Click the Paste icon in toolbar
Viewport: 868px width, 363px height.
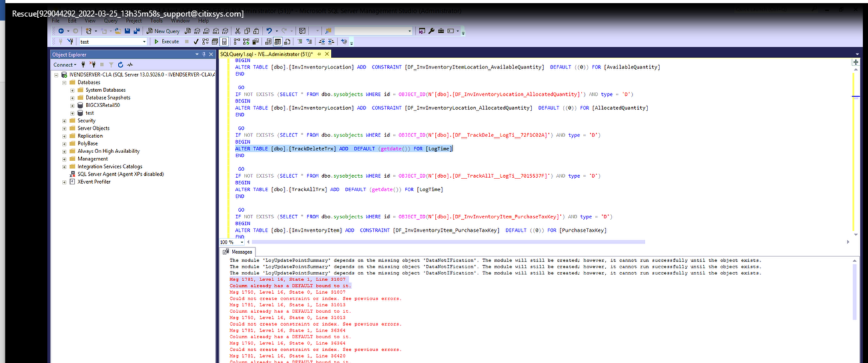tap(256, 31)
